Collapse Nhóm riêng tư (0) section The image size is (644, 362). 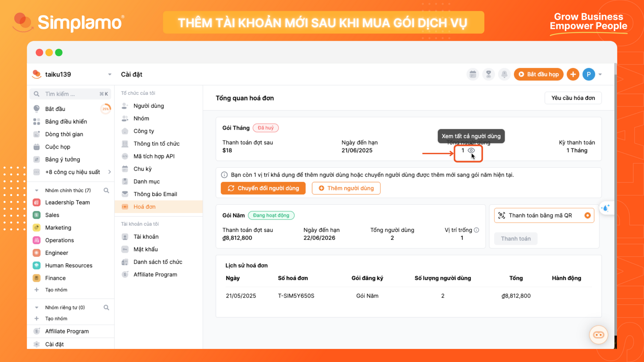[x=37, y=307]
